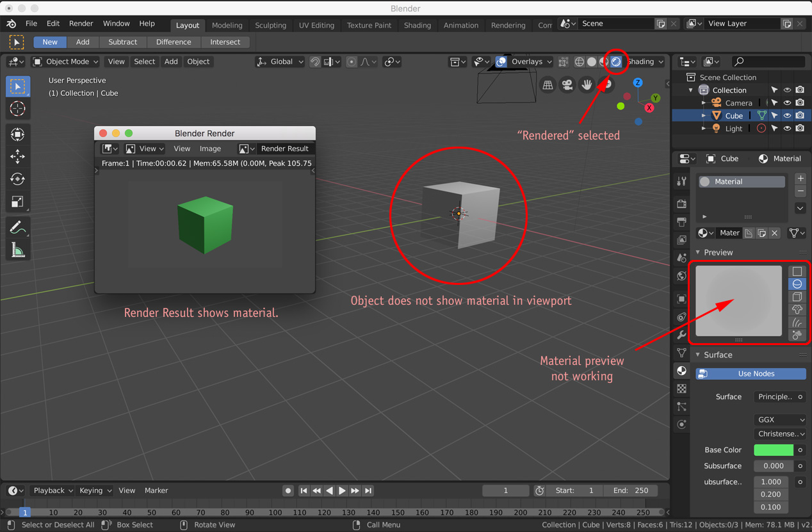The width and height of the screenshot is (812, 532).
Task: Click the Scene name field
Action: tap(615, 24)
